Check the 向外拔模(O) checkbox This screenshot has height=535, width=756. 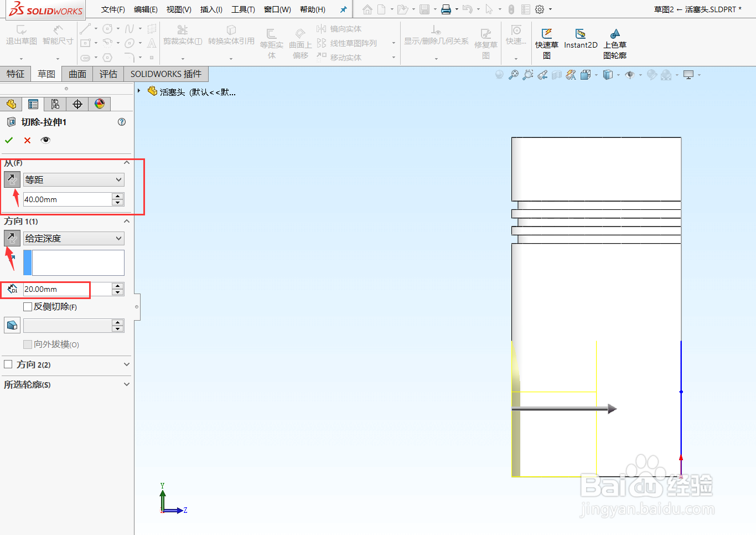click(28, 344)
